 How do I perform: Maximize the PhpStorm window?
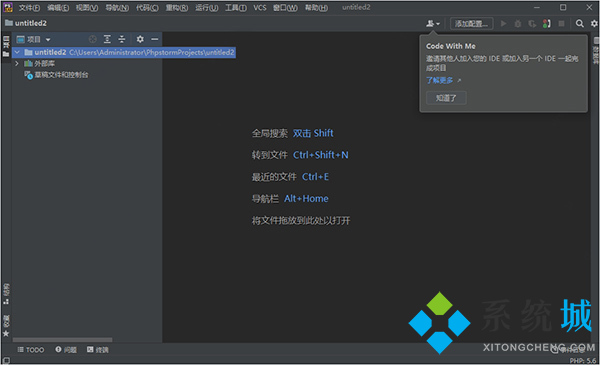tap(563, 7)
